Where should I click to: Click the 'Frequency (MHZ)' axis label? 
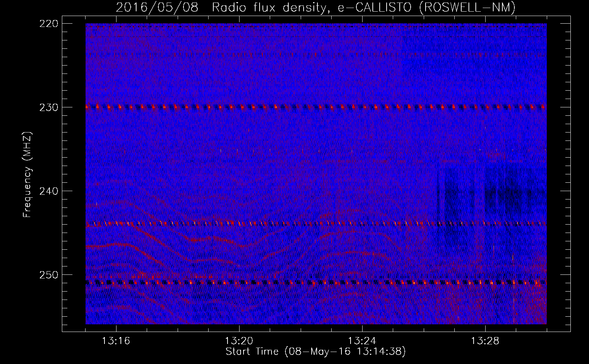click(x=28, y=175)
